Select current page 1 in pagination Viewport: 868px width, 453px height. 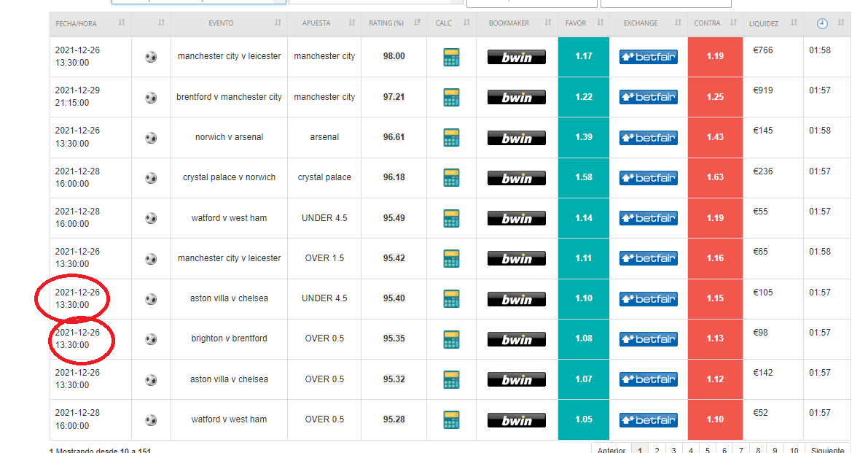(x=640, y=449)
